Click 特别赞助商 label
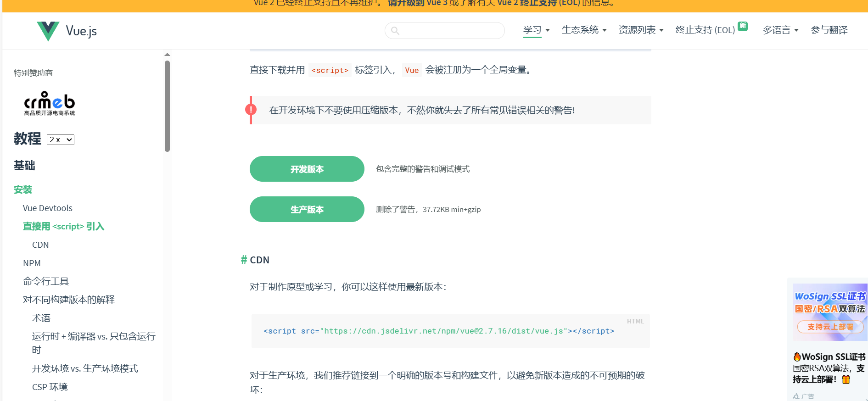 point(33,72)
